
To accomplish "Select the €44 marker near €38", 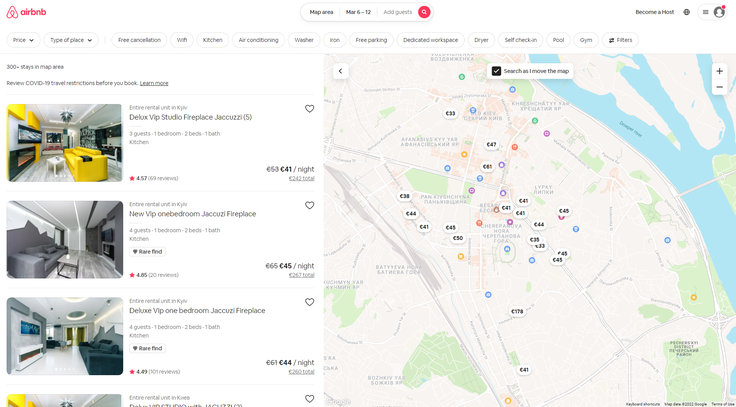I will [x=411, y=214].
